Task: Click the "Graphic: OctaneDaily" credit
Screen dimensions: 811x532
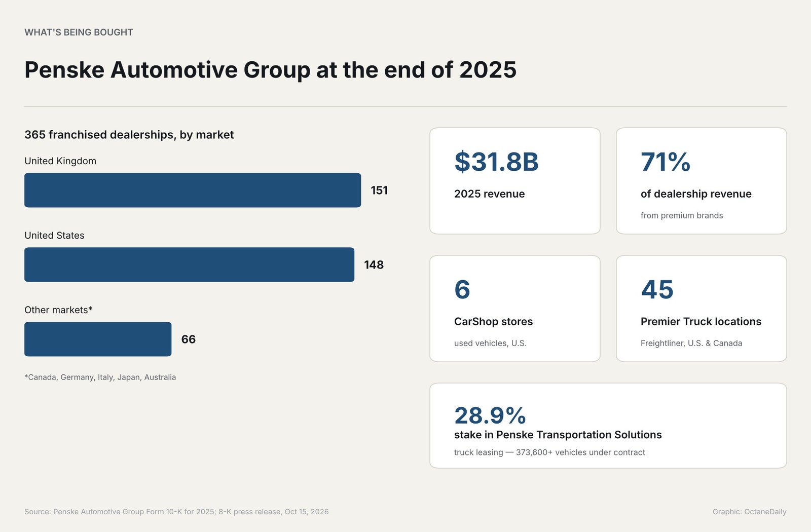Action: click(x=749, y=512)
